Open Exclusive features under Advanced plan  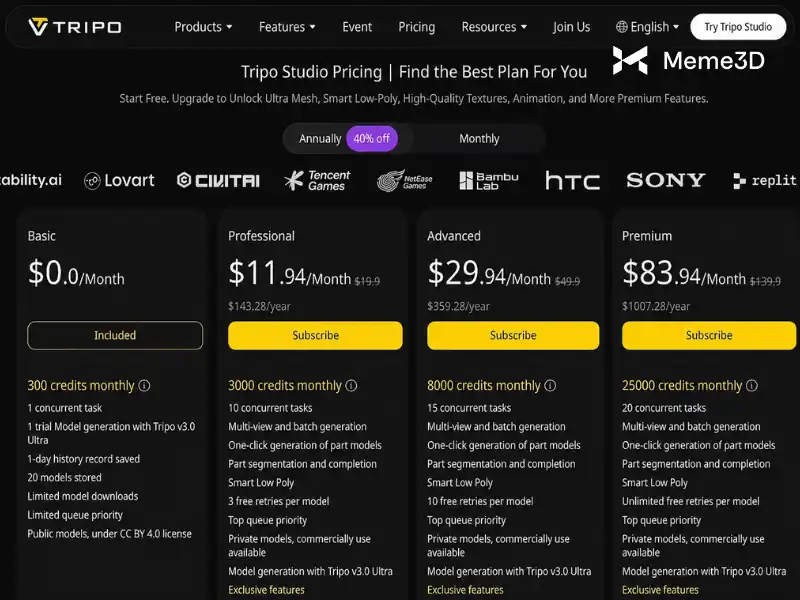pyautogui.click(x=465, y=590)
